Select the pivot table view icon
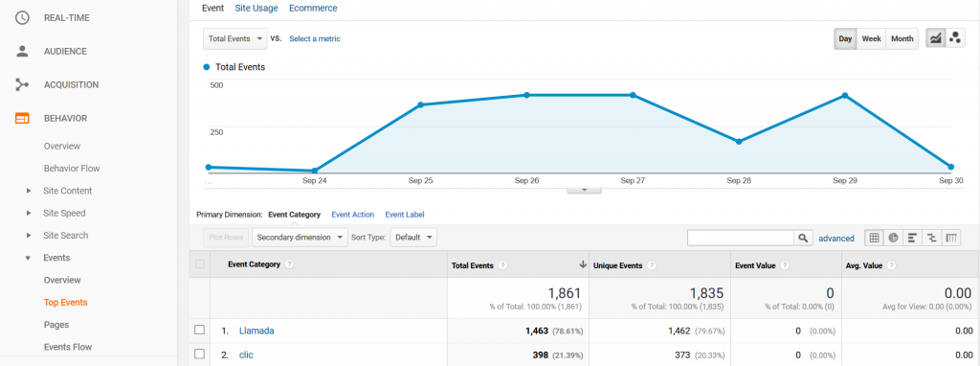980x366 pixels. 951,238
